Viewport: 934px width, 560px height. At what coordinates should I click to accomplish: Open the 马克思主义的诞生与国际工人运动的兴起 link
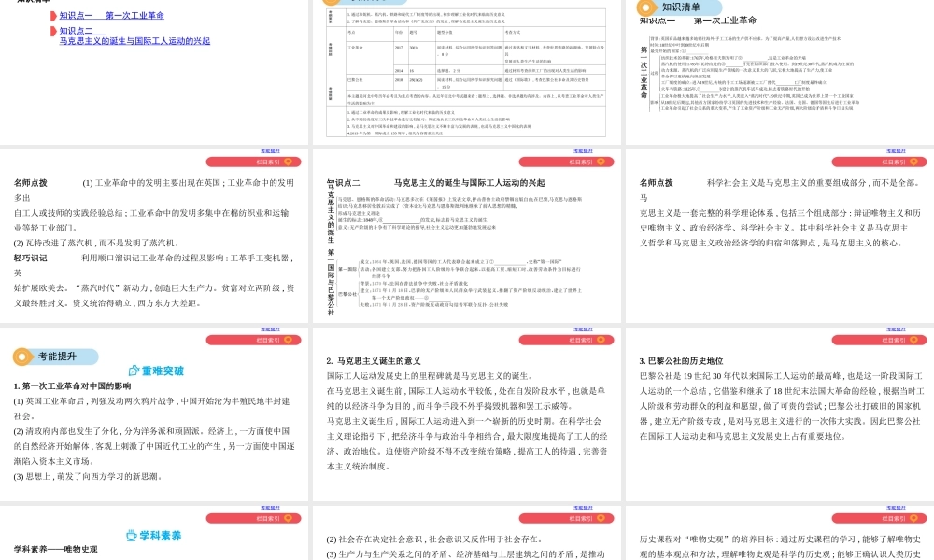pyautogui.click(x=134, y=41)
